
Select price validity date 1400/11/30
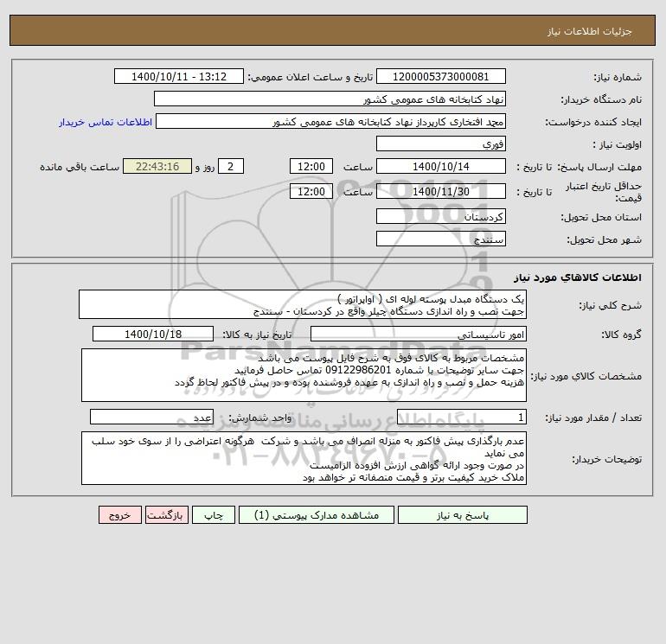pyautogui.click(x=441, y=191)
